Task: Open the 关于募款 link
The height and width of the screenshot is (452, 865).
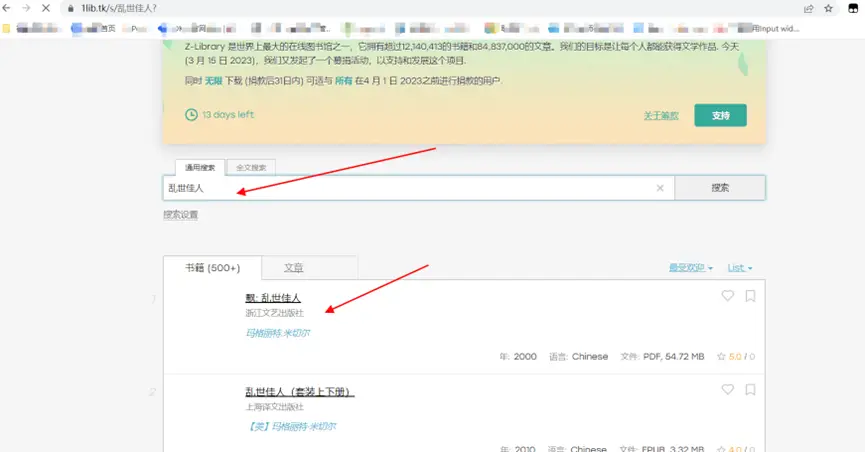Action: [x=661, y=115]
